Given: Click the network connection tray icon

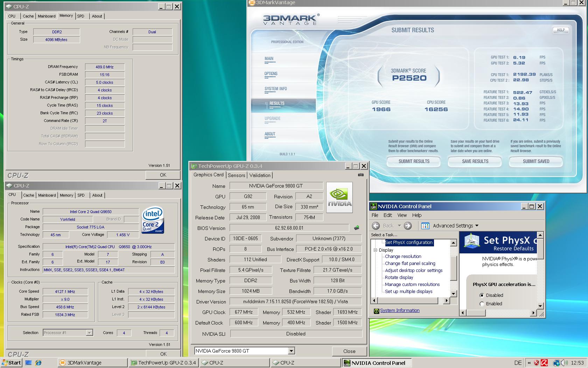Looking at the screenshot, I should (x=556, y=363).
